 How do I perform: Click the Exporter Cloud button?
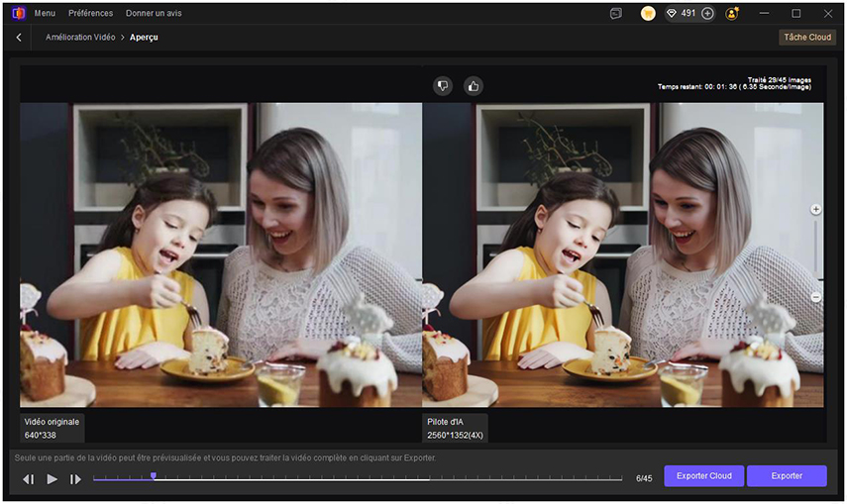coord(703,476)
